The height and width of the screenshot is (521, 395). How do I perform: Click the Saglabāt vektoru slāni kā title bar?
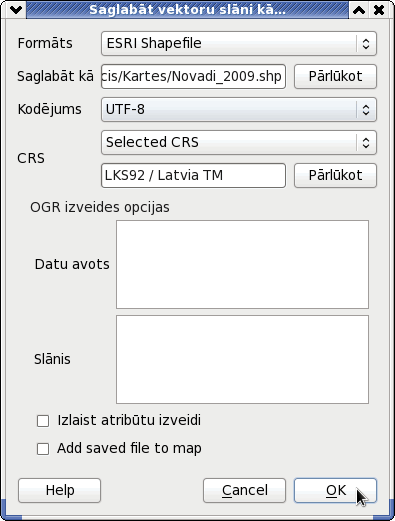coord(187,10)
